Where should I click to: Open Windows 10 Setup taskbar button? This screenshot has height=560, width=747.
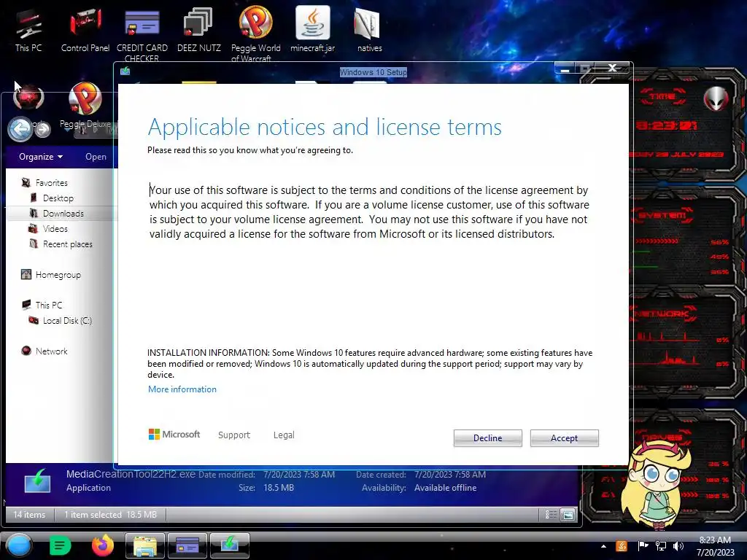[x=230, y=545]
